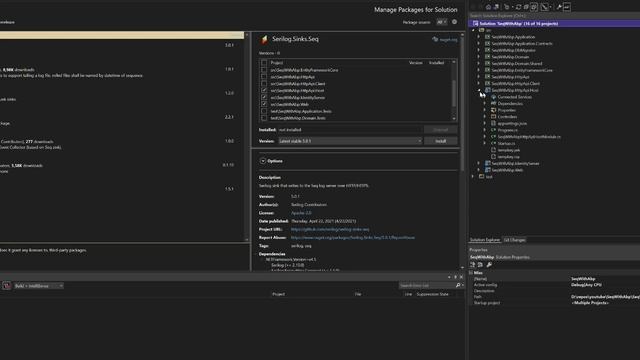
Task: Switch to the Solution Explorer tab
Action: point(485,240)
